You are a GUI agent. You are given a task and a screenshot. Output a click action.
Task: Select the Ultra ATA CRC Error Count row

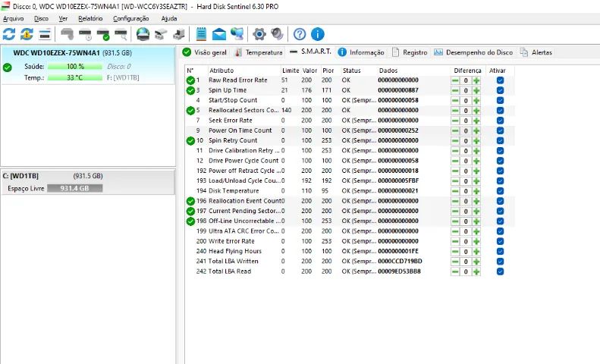pyautogui.click(x=349, y=231)
